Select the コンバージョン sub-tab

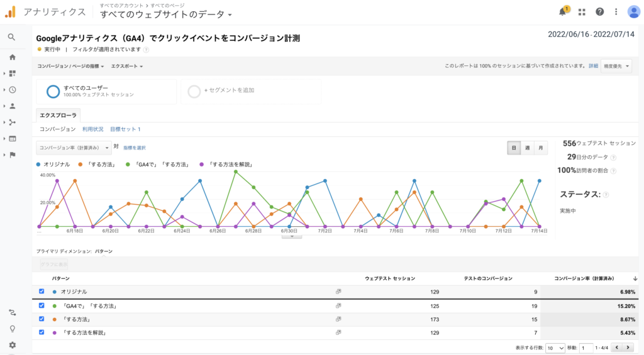click(x=57, y=129)
